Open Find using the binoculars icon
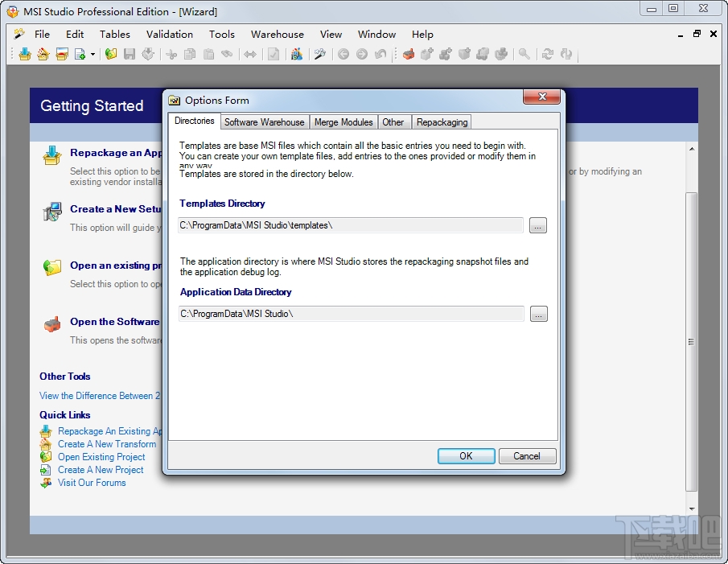The image size is (728, 564). [227, 54]
